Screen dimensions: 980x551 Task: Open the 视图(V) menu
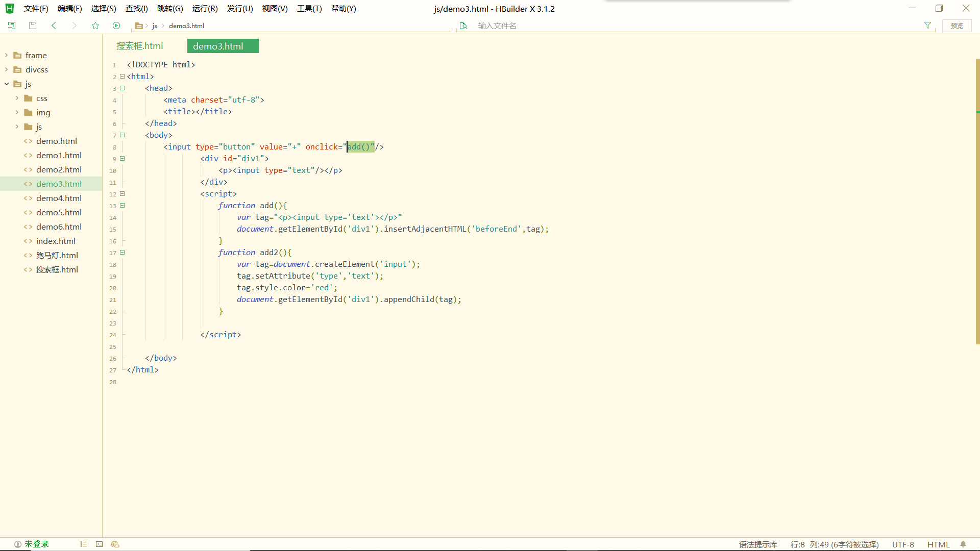pos(275,9)
